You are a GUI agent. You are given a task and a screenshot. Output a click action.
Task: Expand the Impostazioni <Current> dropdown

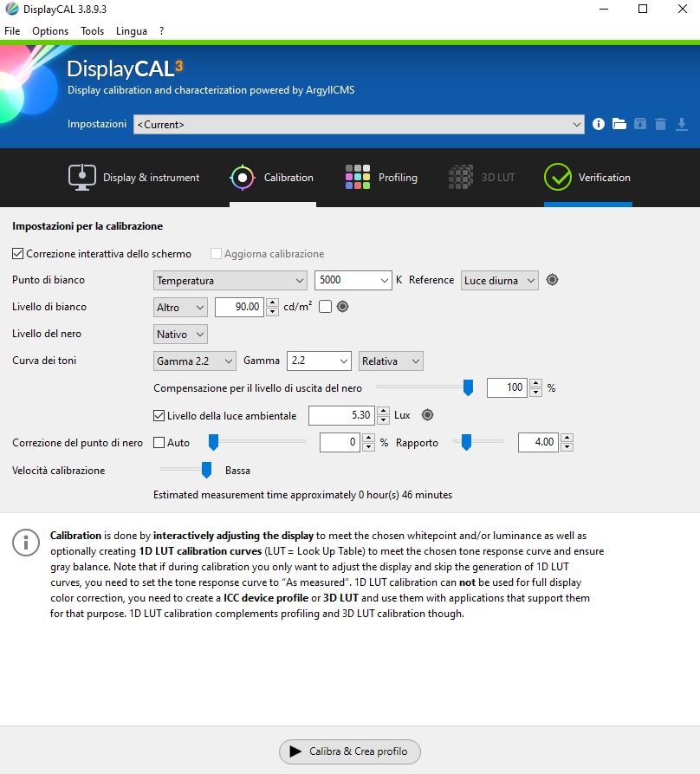click(359, 125)
